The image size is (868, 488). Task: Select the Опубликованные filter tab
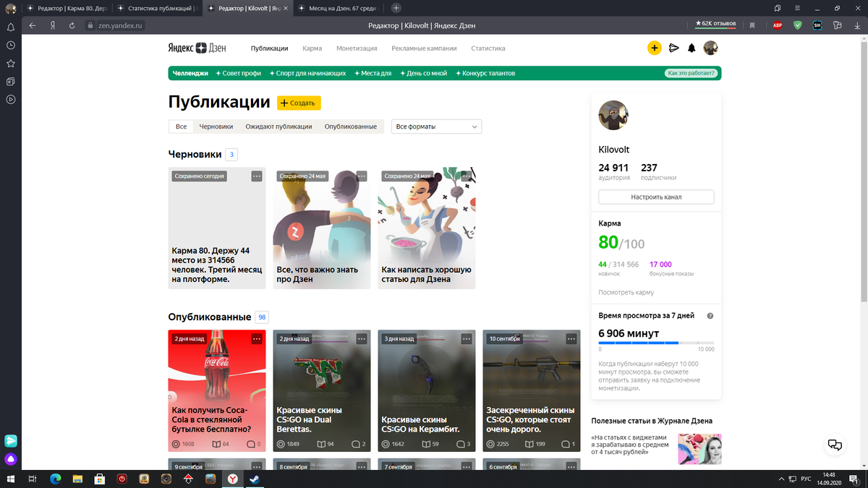click(351, 127)
